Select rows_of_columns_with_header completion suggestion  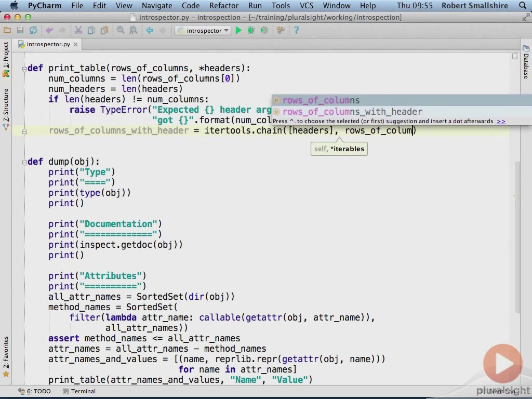pos(352,112)
